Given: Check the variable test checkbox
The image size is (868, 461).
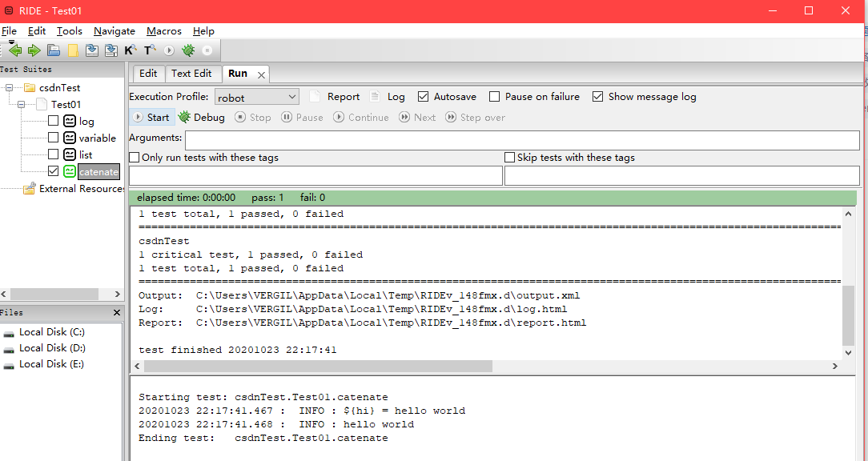Looking at the screenshot, I should (x=53, y=137).
